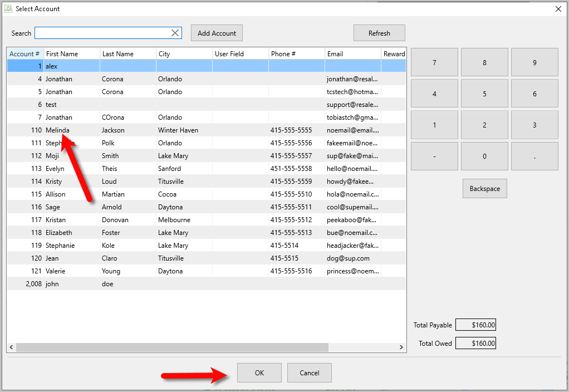Sort by First Name column header
The height and width of the screenshot is (392, 569).
tap(72, 53)
